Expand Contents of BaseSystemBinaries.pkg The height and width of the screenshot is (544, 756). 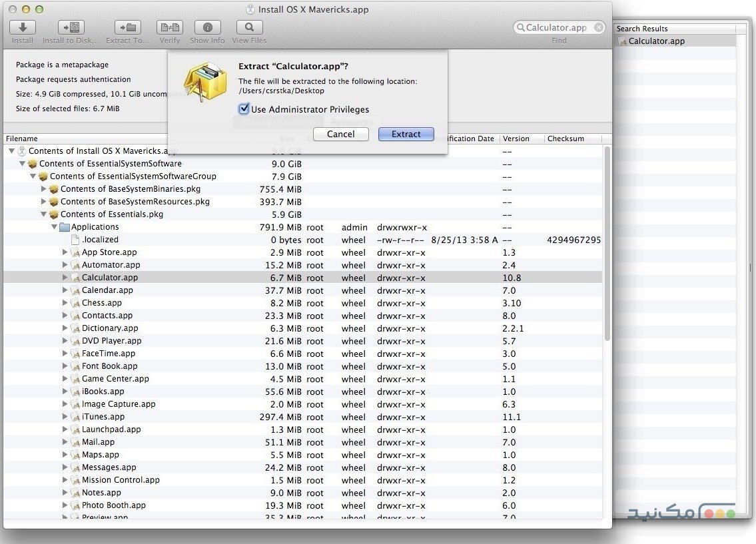[x=44, y=189]
